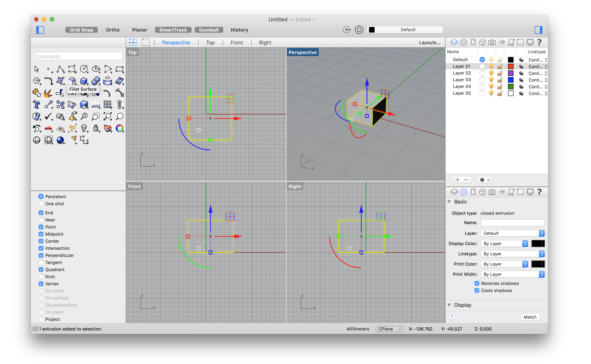Switch to the Front viewport tab
Screen dimensions: 591x364
[237, 42]
